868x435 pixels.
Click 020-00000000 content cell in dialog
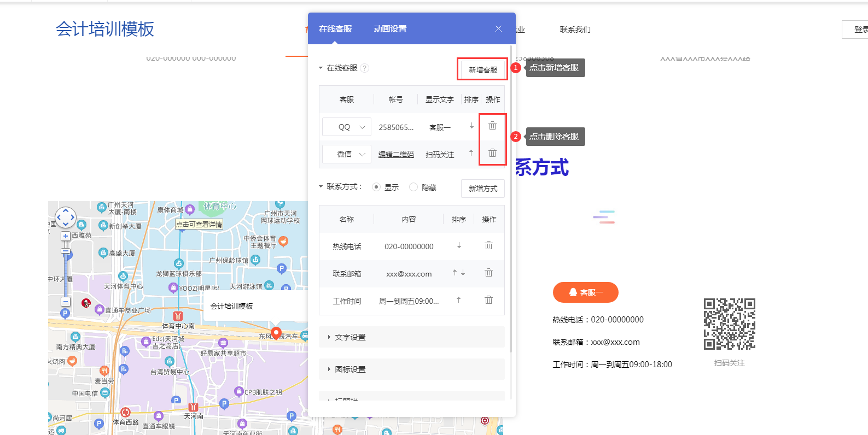(x=409, y=246)
